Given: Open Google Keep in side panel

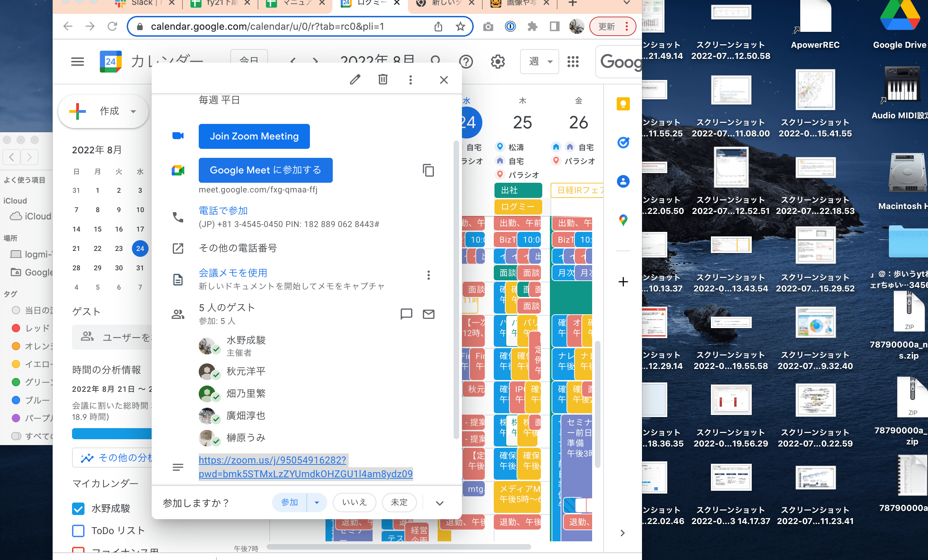Looking at the screenshot, I should coord(623,104).
